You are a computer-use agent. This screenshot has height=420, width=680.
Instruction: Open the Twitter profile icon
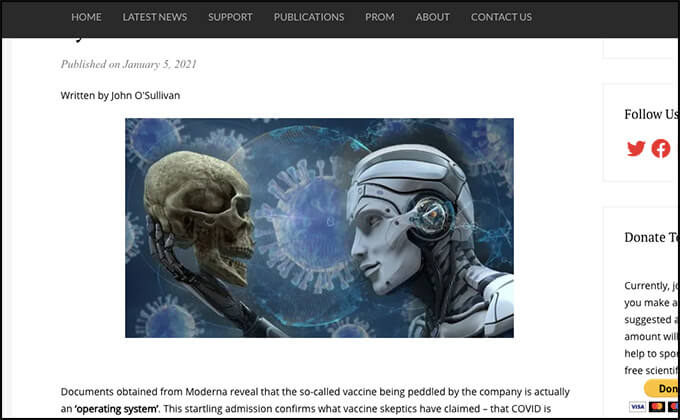point(636,148)
